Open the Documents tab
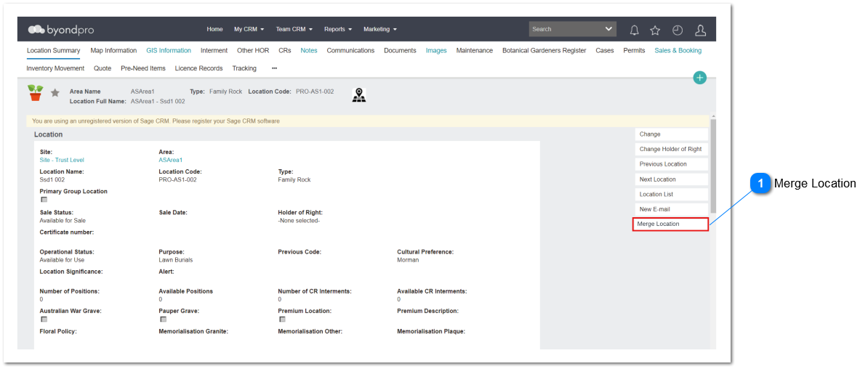 pyautogui.click(x=401, y=50)
